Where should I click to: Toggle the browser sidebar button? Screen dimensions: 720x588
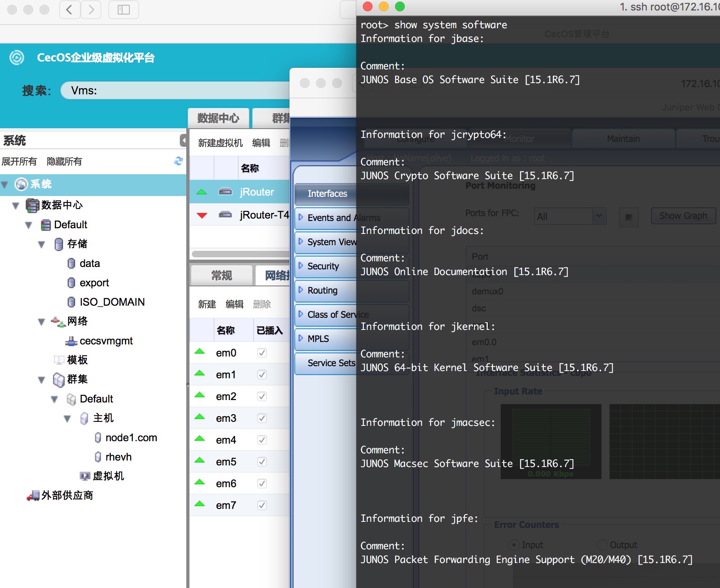(124, 10)
